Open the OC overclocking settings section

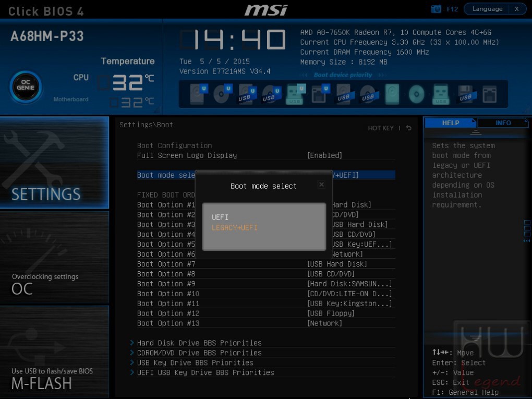coord(54,257)
